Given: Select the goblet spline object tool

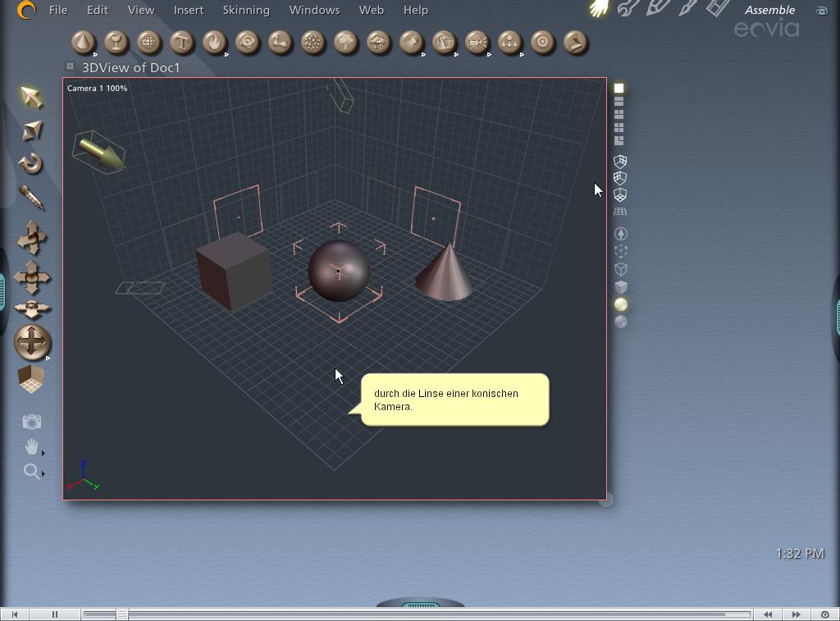Looking at the screenshot, I should tap(116, 43).
